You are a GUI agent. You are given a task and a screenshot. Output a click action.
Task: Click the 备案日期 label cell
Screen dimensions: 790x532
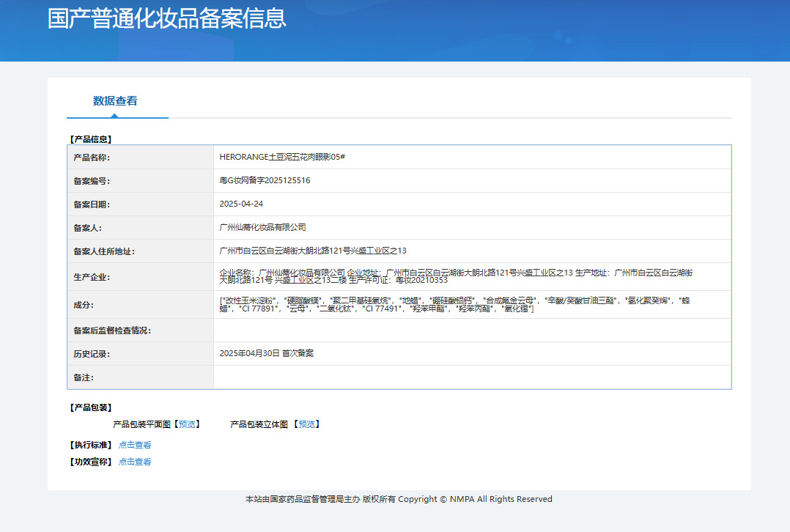tap(141, 204)
